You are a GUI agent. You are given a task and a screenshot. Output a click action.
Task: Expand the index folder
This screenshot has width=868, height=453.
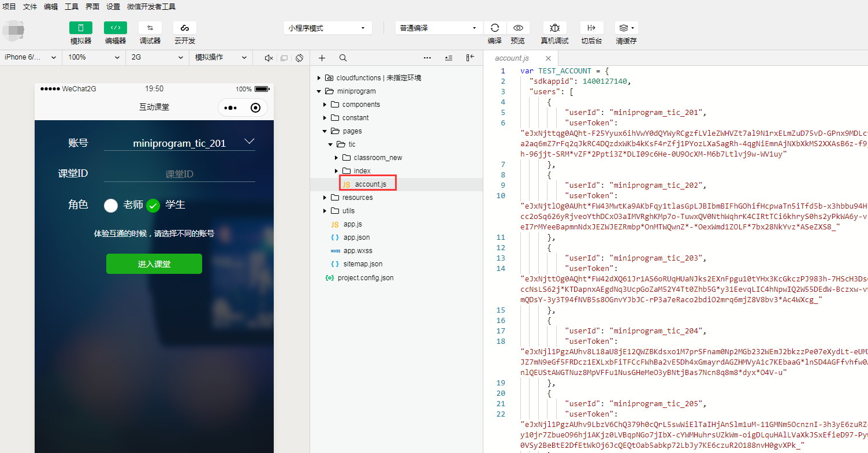tap(337, 171)
